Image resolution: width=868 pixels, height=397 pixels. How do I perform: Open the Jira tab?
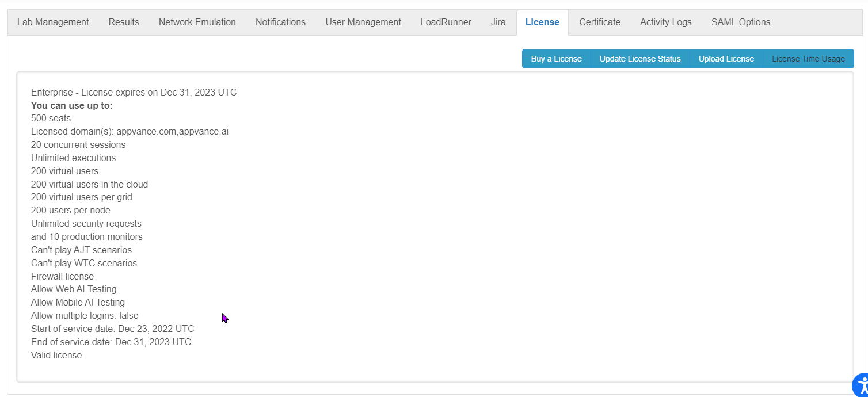pos(498,22)
